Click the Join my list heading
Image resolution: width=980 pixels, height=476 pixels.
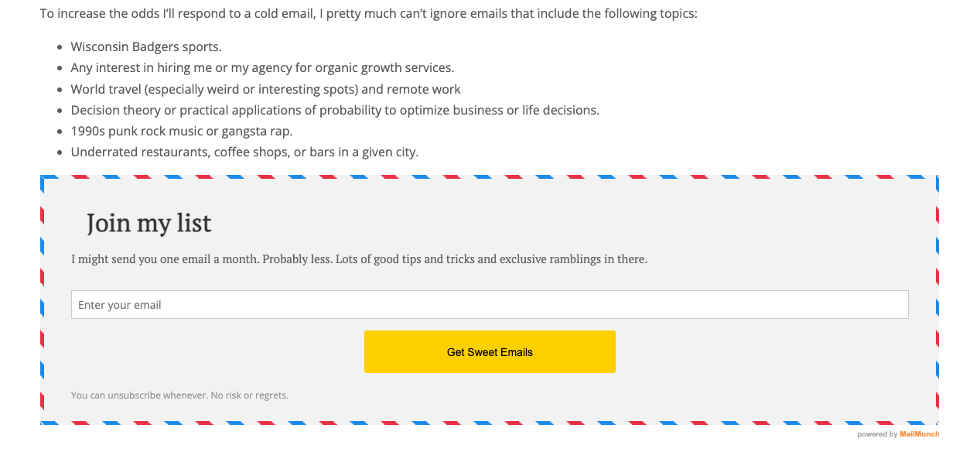click(x=149, y=224)
